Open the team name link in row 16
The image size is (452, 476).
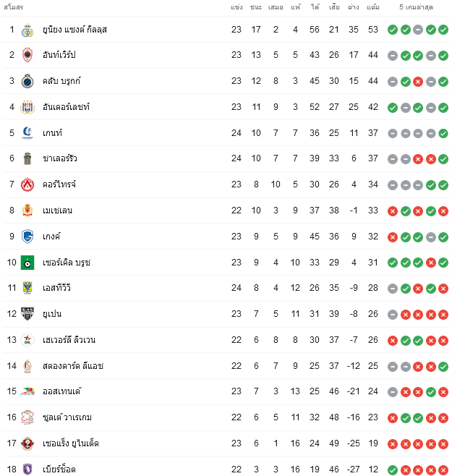(67, 417)
